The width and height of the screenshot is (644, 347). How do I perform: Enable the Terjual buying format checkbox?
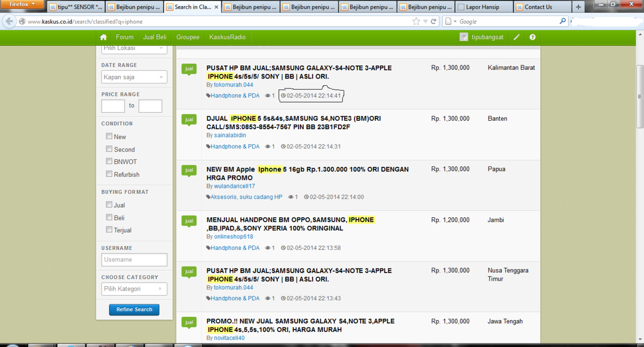(x=109, y=230)
